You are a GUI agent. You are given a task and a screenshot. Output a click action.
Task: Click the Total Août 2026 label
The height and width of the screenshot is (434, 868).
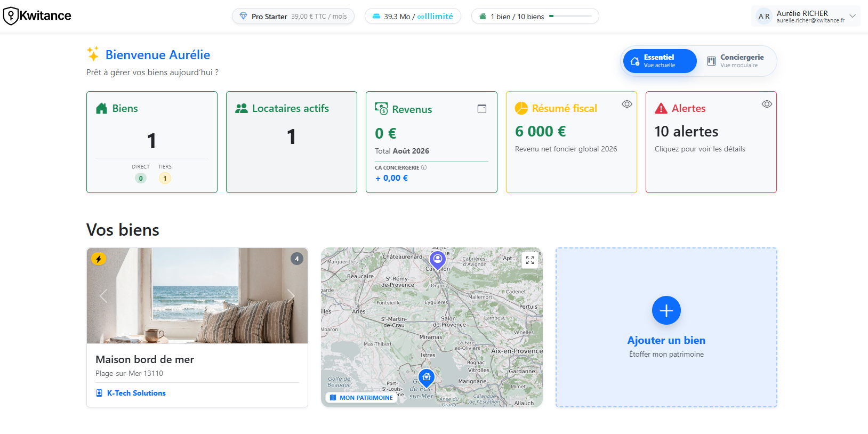click(402, 151)
